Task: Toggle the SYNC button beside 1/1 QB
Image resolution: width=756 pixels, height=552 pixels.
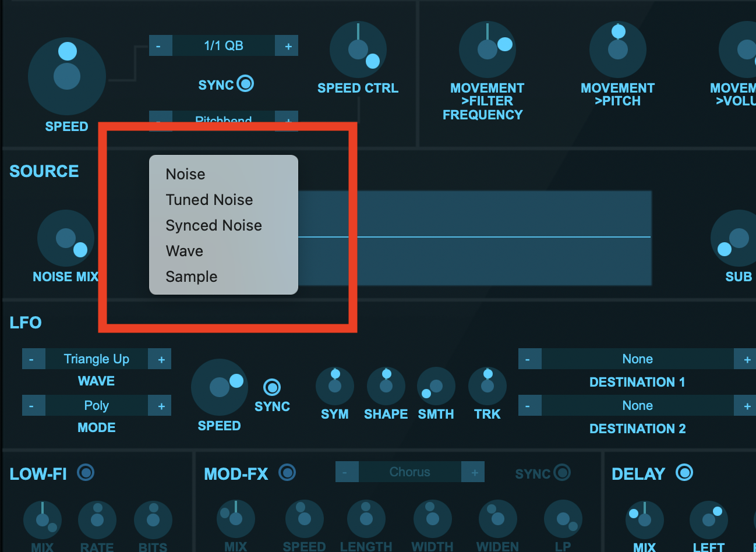Action: 246,84
